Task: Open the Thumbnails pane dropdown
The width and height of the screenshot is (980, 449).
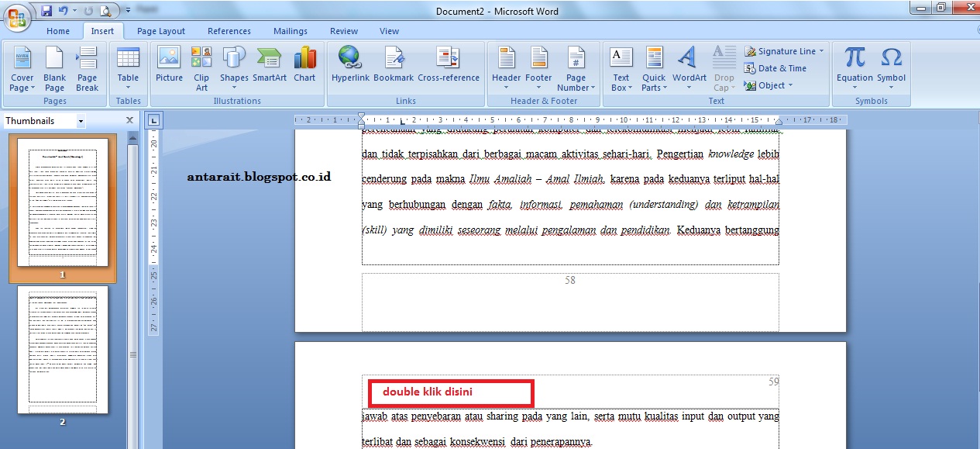Action: (80, 120)
